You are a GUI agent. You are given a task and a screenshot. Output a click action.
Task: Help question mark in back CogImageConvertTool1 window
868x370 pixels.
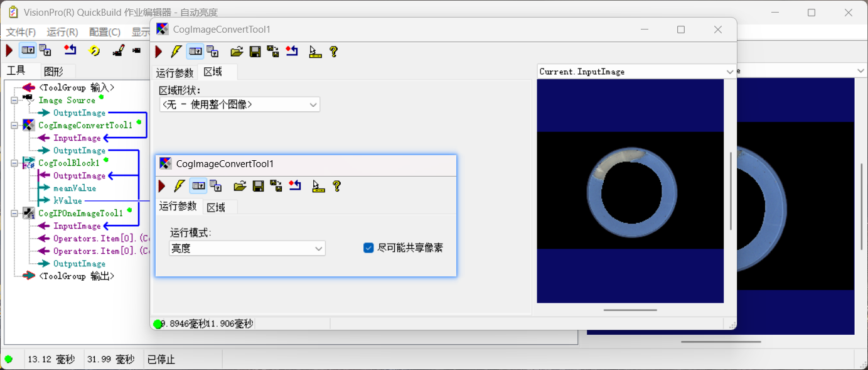tap(333, 52)
